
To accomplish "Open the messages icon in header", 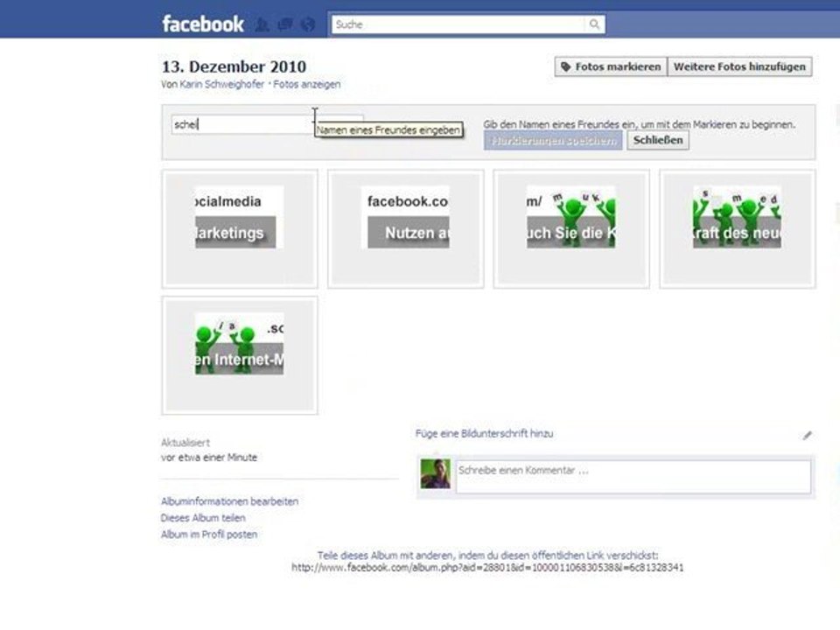I will pyautogui.click(x=285, y=24).
